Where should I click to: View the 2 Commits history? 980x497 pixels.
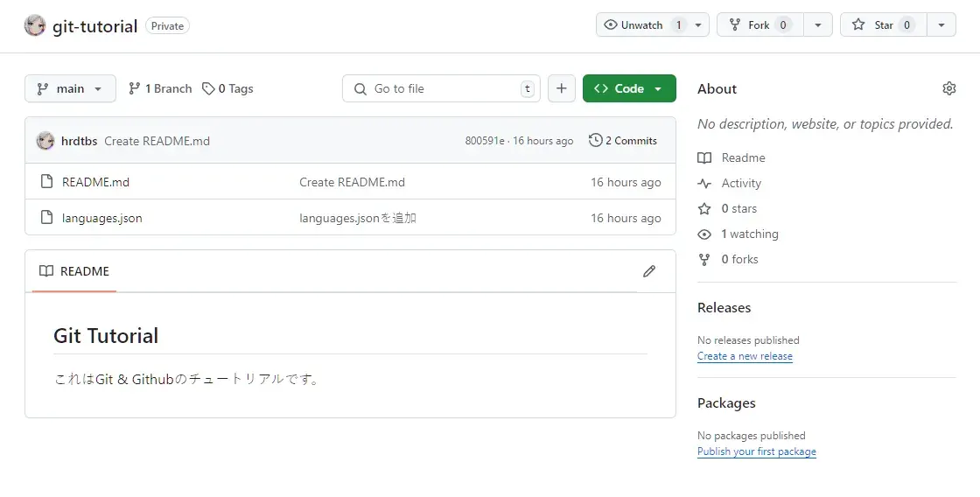point(623,141)
